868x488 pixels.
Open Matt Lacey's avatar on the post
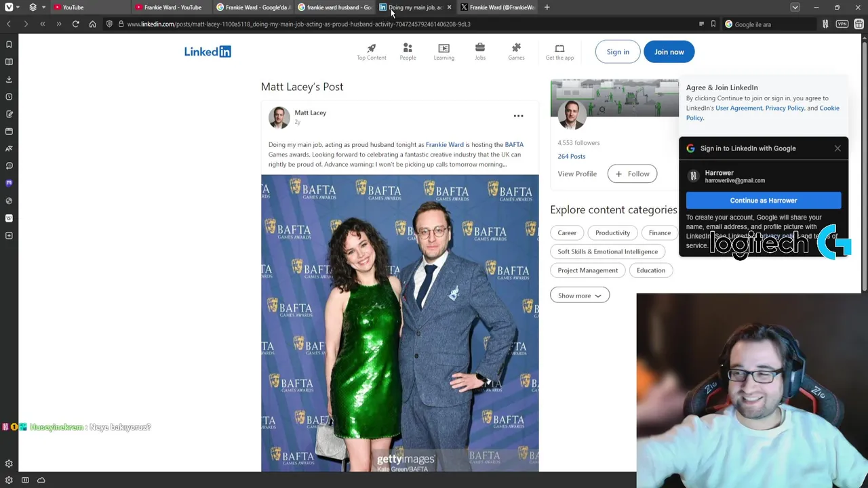[x=279, y=117]
